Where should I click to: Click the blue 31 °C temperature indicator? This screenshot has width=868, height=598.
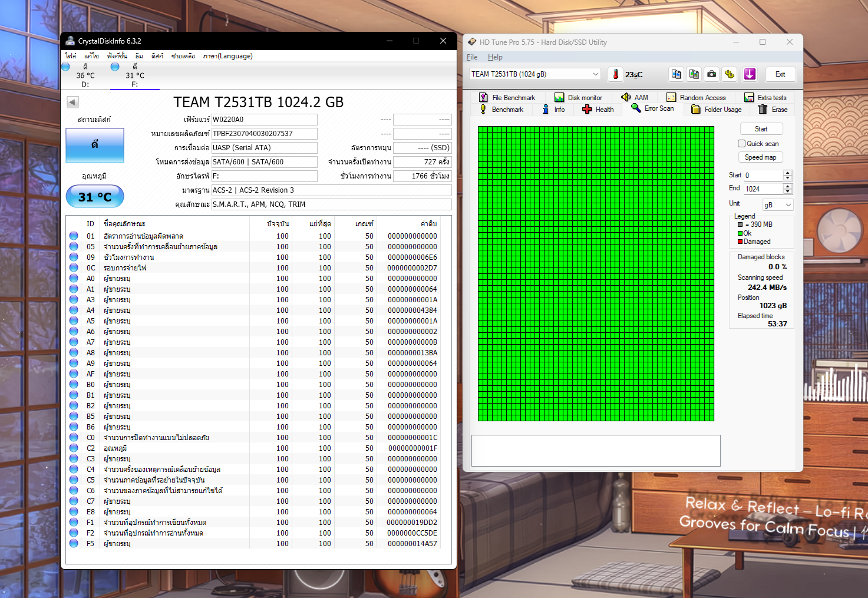pyautogui.click(x=95, y=197)
